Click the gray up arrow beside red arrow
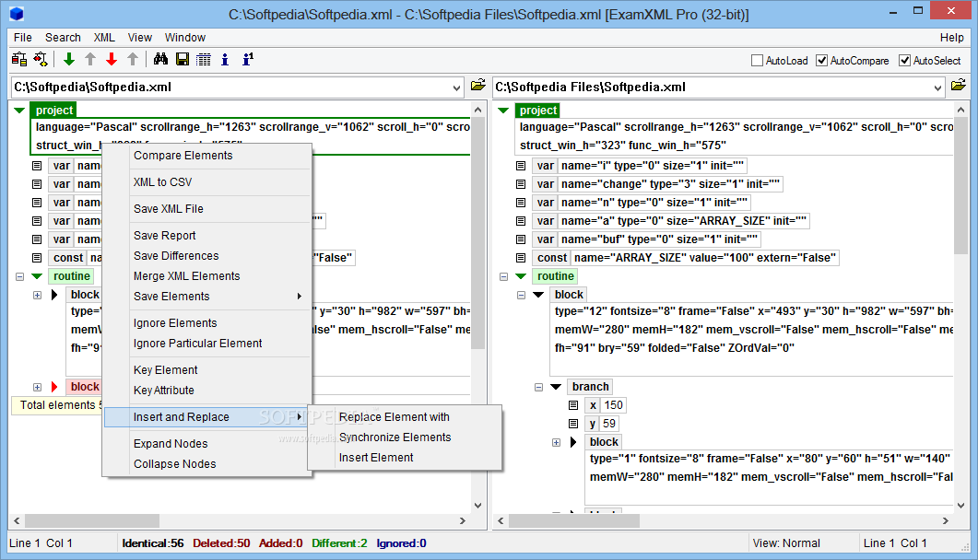978x560 pixels. point(133,59)
